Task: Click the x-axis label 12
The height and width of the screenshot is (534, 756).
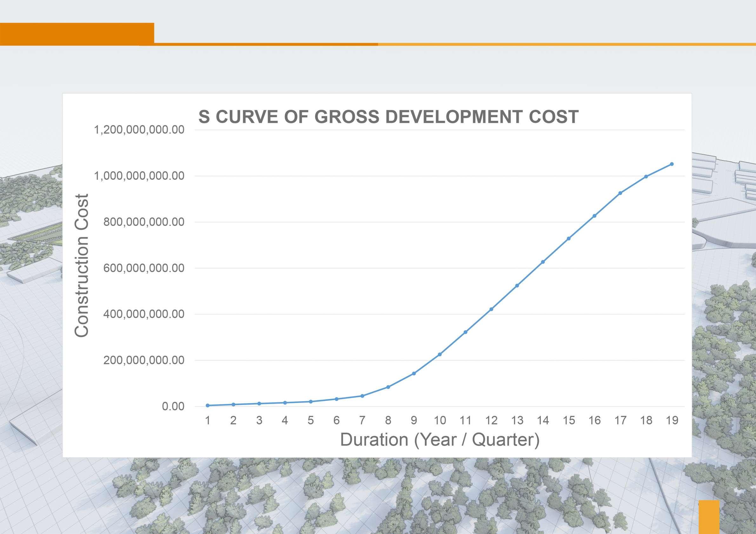Action: [x=491, y=420]
